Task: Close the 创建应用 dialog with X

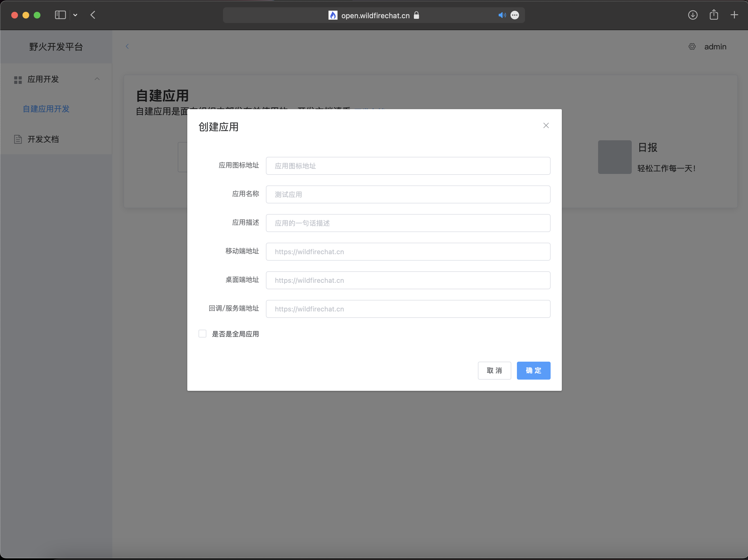Action: tap(546, 125)
